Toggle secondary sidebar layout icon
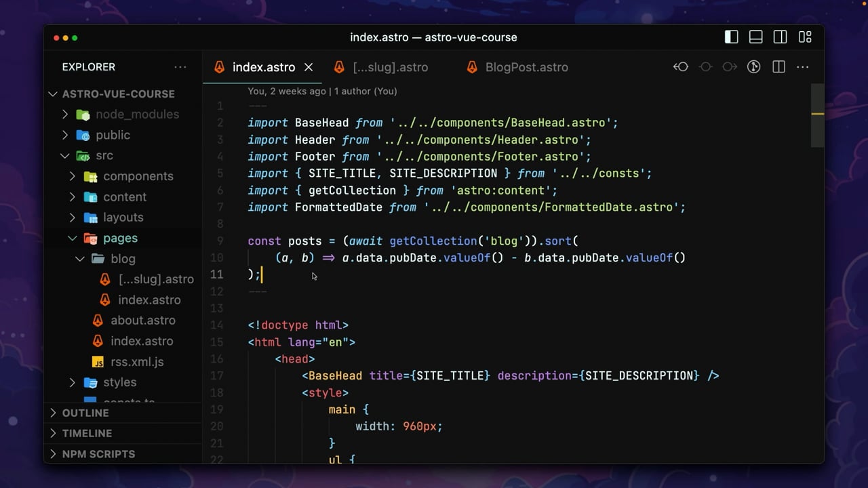 [x=781, y=37]
